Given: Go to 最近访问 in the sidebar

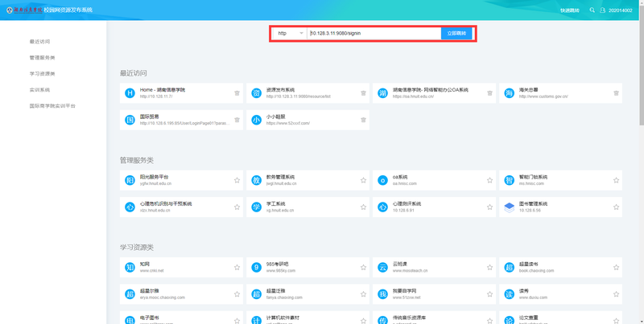Looking at the screenshot, I should tap(39, 42).
